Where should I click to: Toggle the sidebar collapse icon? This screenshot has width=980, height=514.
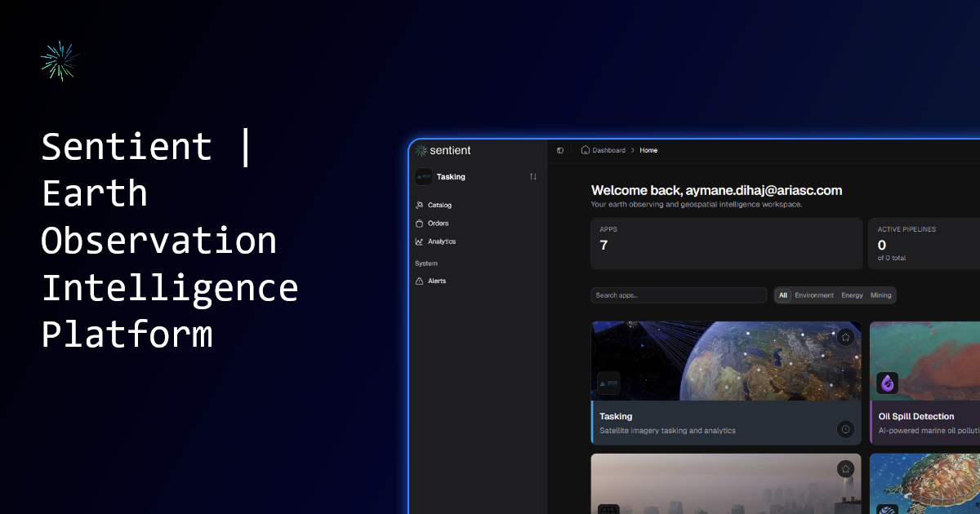coord(560,150)
